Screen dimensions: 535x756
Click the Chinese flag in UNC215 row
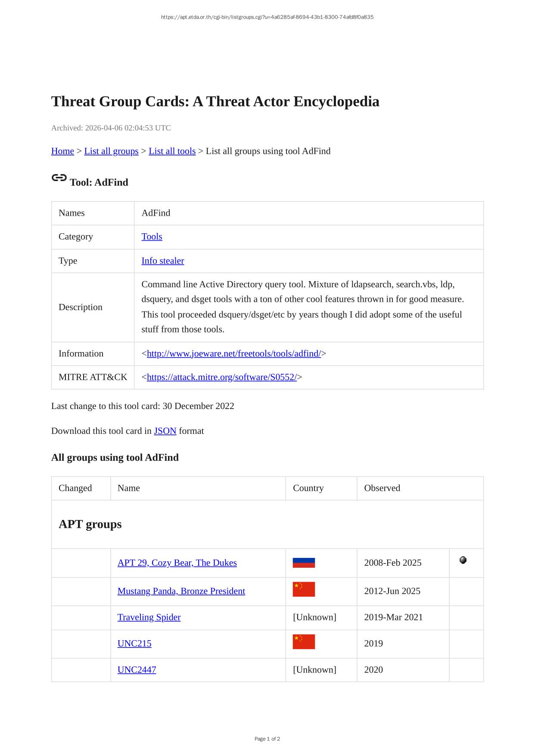pos(304,641)
